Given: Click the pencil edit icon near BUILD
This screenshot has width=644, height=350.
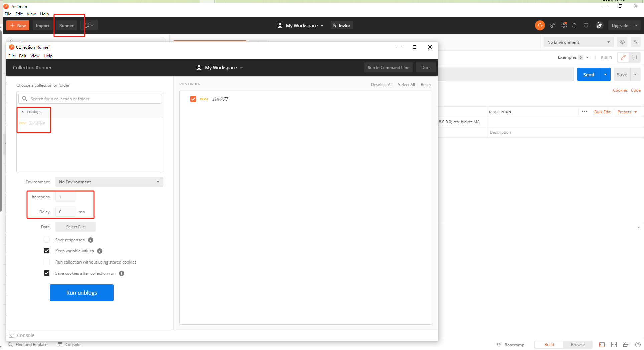Looking at the screenshot, I should pos(623,57).
